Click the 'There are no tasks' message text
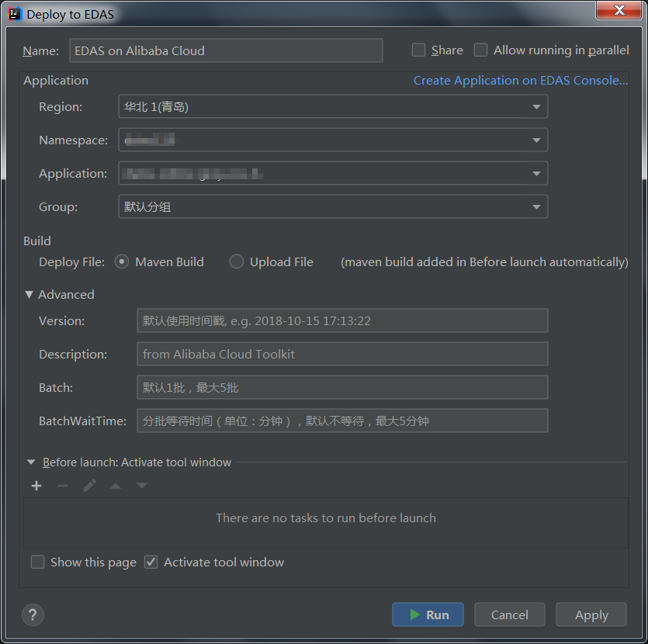The image size is (648, 644). (326, 518)
